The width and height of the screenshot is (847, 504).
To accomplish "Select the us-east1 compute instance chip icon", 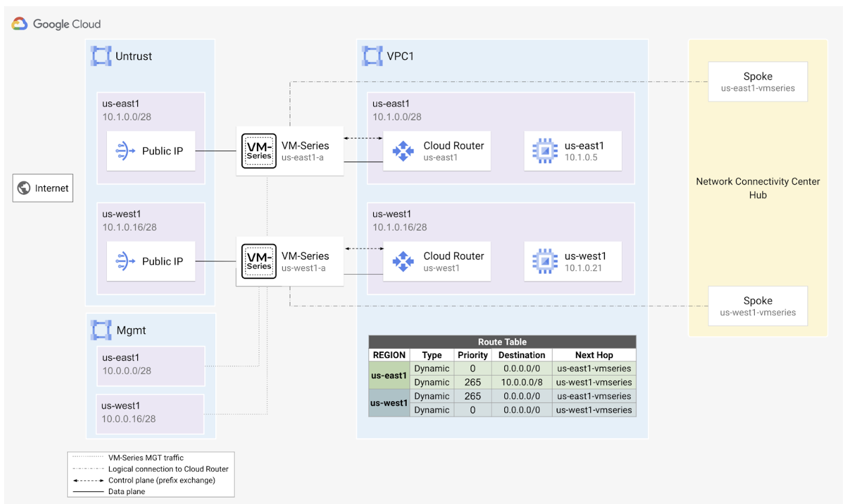I will coord(544,151).
